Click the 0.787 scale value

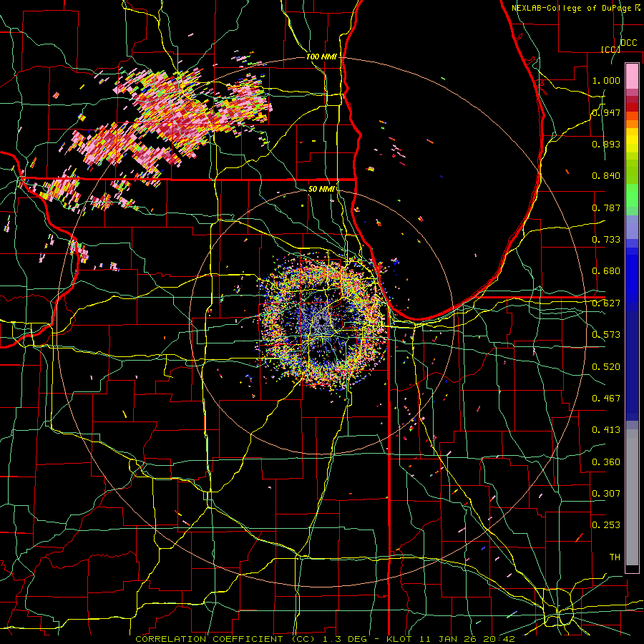606,208
